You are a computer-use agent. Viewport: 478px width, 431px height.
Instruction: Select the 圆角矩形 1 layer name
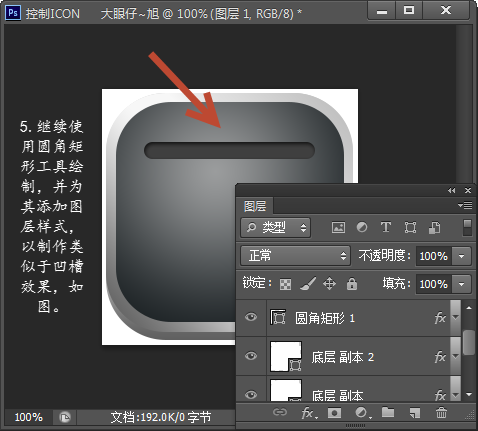pos(325,318)
